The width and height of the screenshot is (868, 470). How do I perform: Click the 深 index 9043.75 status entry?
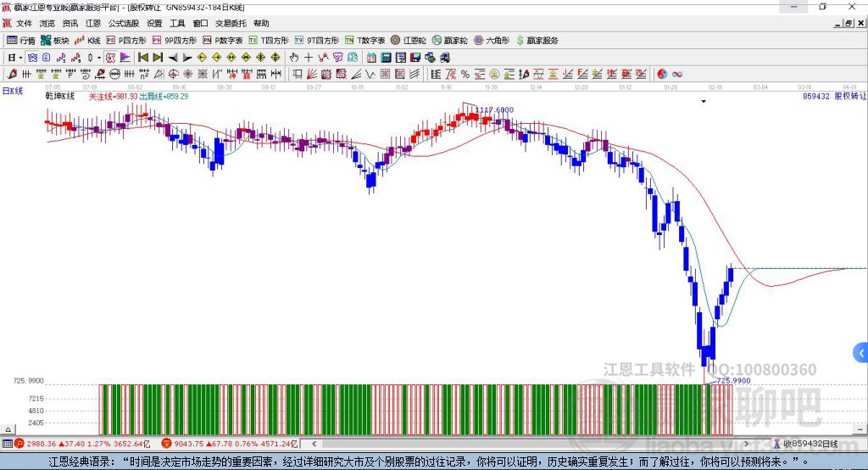[230, 444]
